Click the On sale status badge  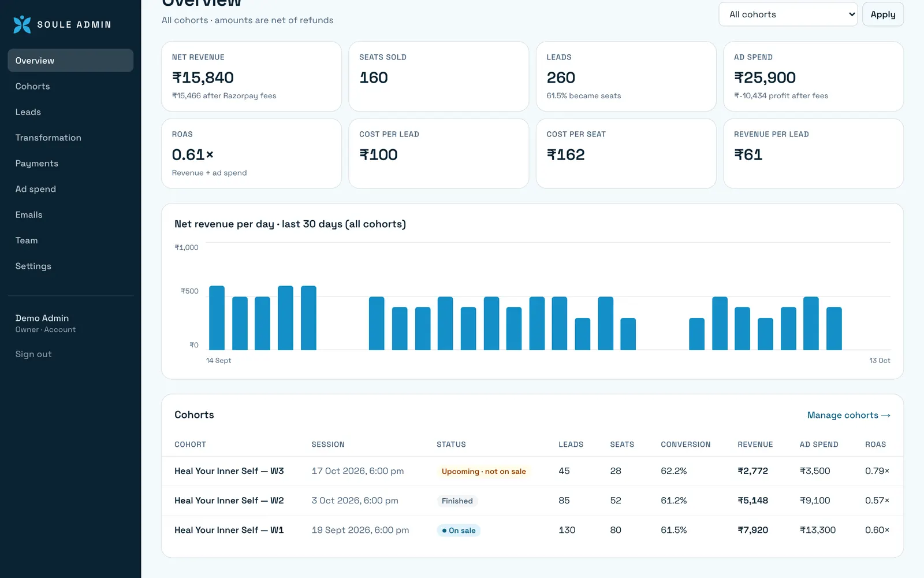point(459,531)
